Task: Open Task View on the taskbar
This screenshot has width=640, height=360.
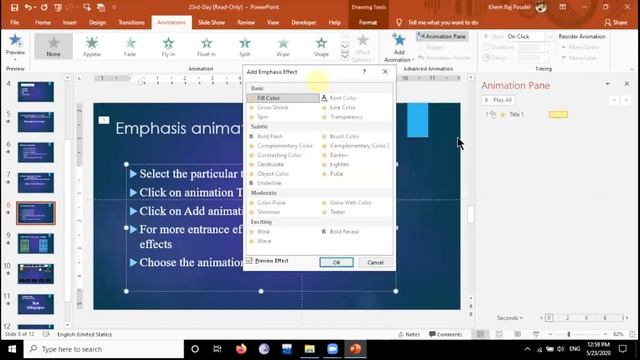Action: [217, 349]
